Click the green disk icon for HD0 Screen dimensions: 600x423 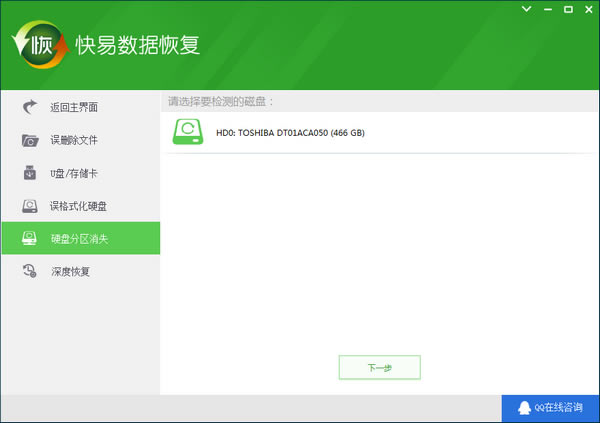click(x=188, y=132)
